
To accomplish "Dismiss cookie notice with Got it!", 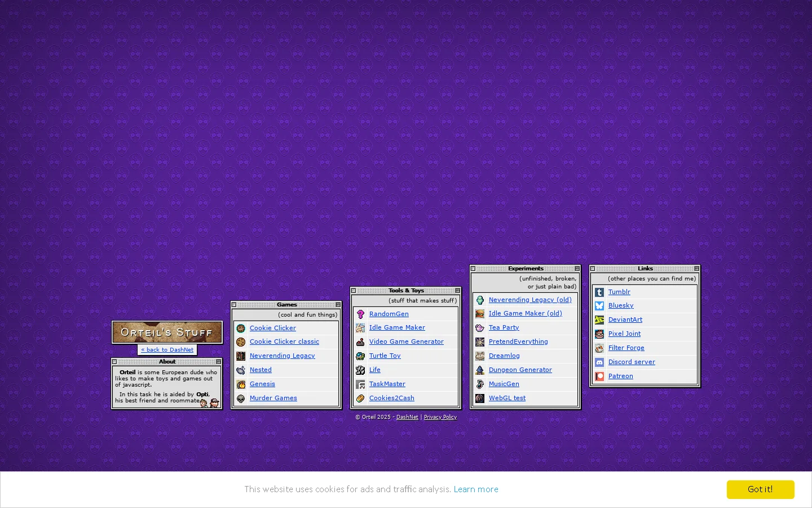I will tap(760, 489).
